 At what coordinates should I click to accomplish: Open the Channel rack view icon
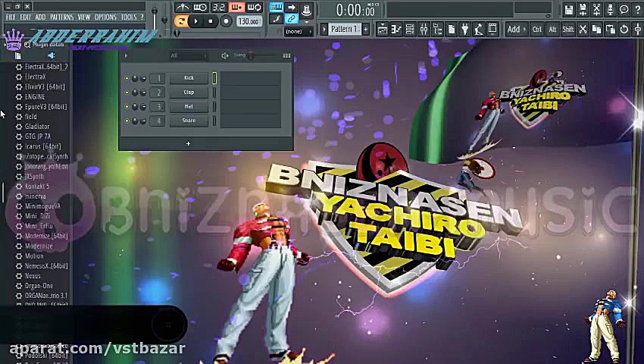410,30
